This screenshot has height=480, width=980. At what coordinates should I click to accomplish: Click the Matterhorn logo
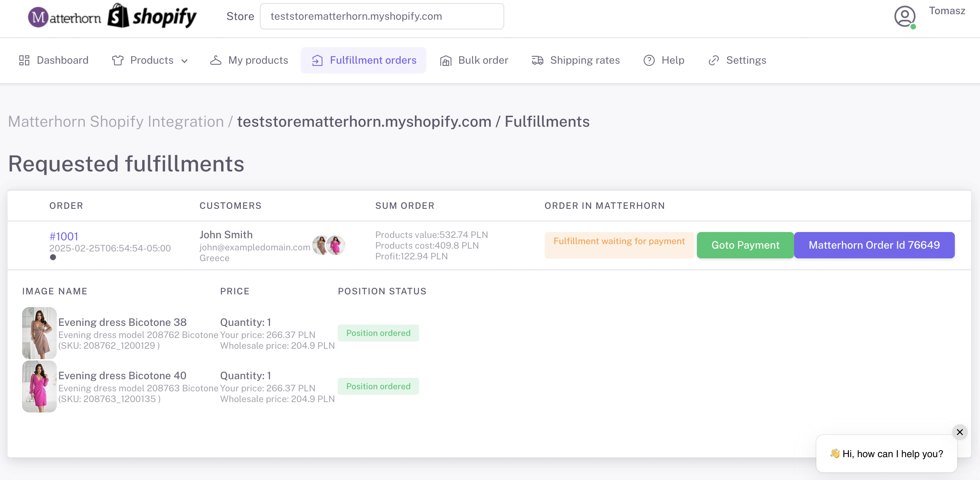tap(64, 17)
